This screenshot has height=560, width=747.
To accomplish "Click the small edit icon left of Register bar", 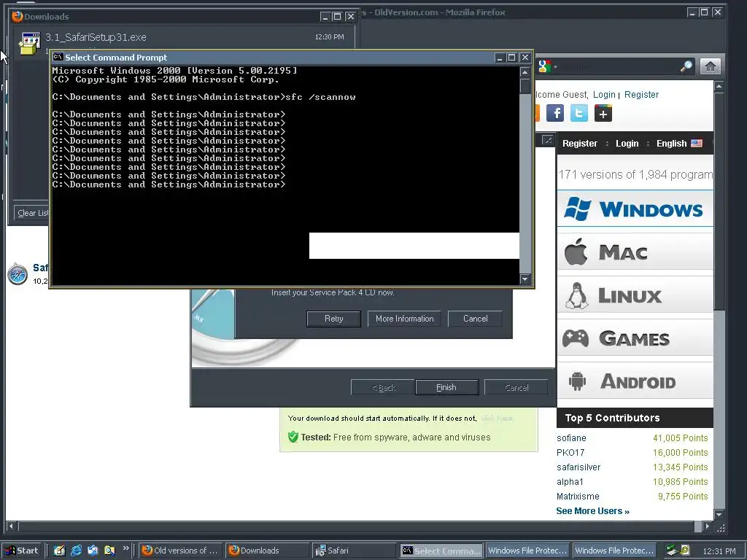I will [x=548, y=140].
